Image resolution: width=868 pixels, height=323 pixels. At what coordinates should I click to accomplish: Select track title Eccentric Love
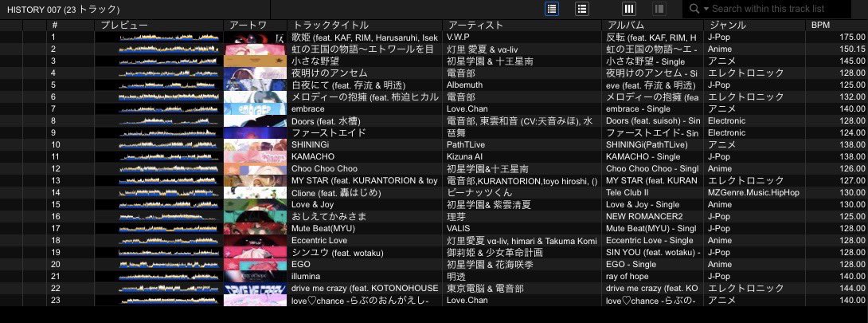click(x=319, y=240)
